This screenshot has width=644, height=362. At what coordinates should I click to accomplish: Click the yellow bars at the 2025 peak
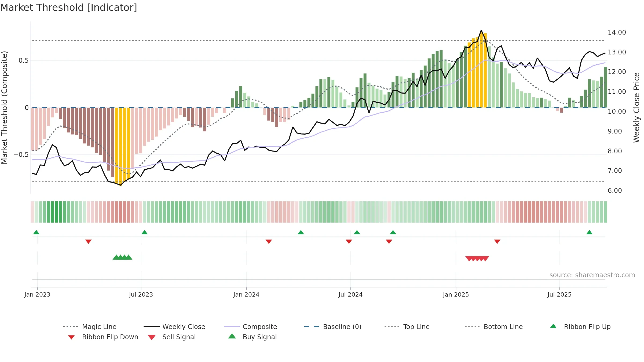477,70
